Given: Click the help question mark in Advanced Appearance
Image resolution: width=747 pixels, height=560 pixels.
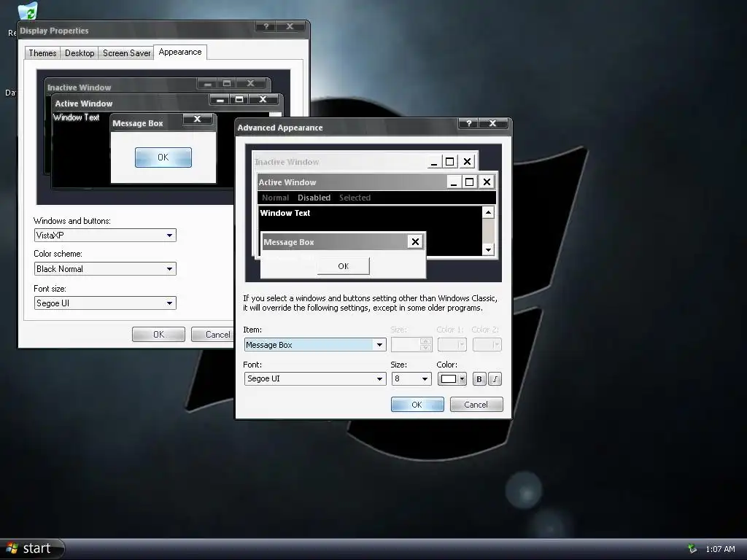Looking at the screenshot, I should [469, 123].
